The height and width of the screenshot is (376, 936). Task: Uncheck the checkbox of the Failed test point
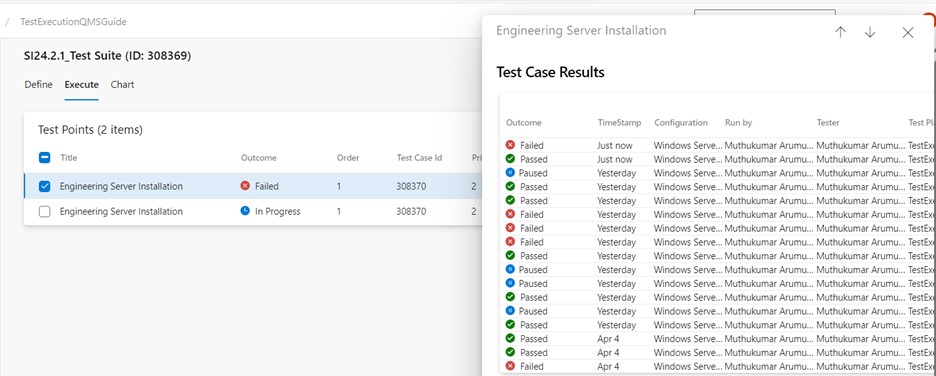click(44, 186)
